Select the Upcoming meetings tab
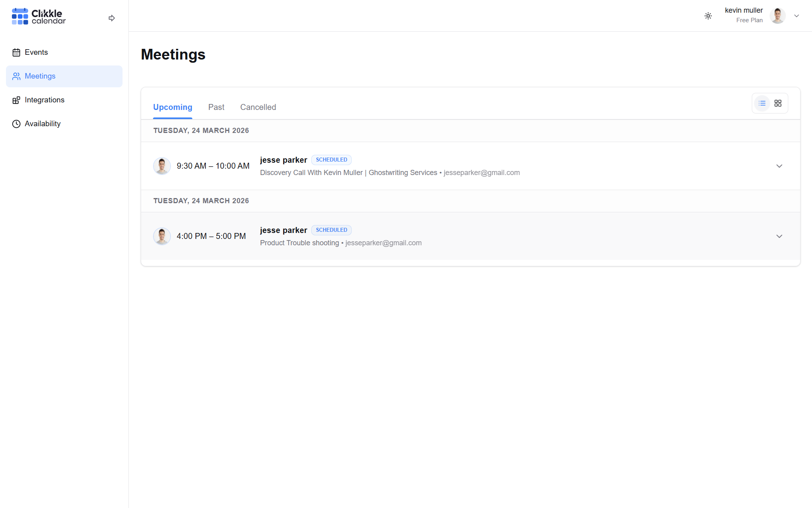The height and width of the screenshot is (508, 812). tap(172, 107)
